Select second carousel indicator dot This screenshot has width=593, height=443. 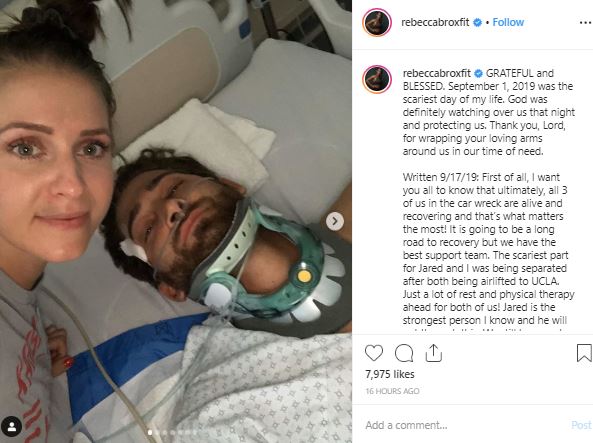(158, 432)
